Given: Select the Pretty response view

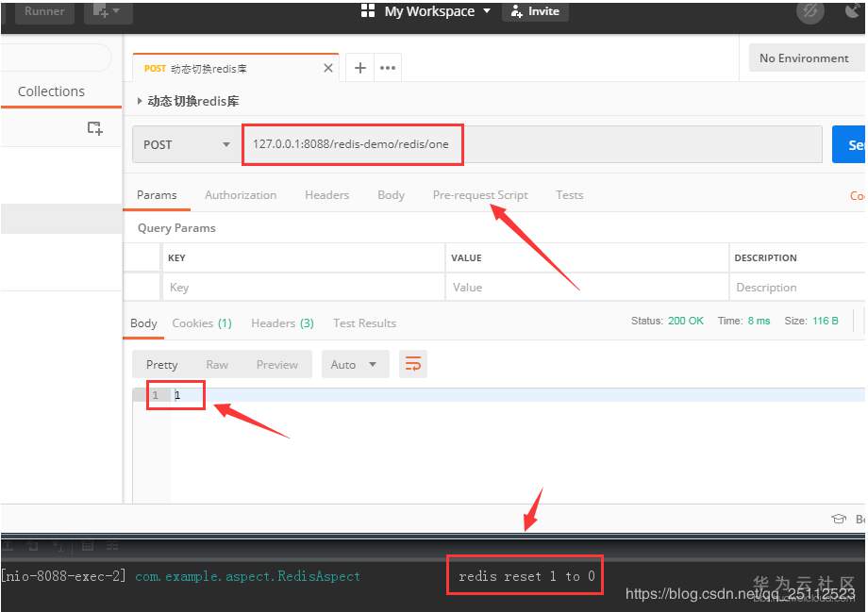Looking at the screenshot, I should 161,365.
